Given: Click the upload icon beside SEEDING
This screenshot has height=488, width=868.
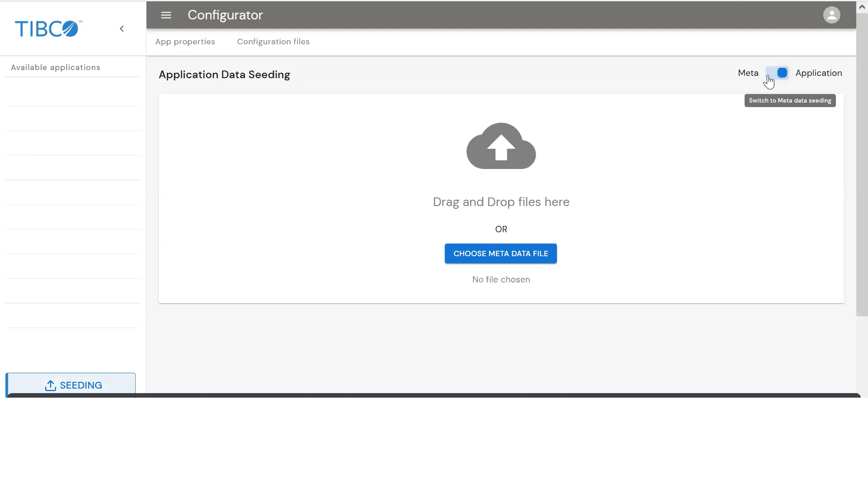Looking at the screenshot, I should (50, 385).
